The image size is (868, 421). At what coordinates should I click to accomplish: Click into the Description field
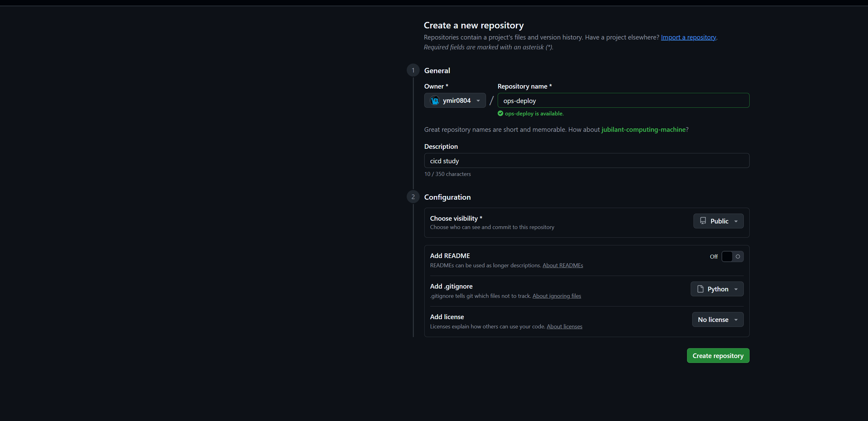tap(586, 161)
